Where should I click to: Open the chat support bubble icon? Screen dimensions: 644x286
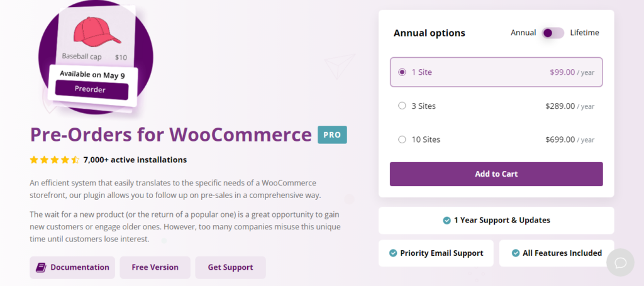(x=620, y=263)
